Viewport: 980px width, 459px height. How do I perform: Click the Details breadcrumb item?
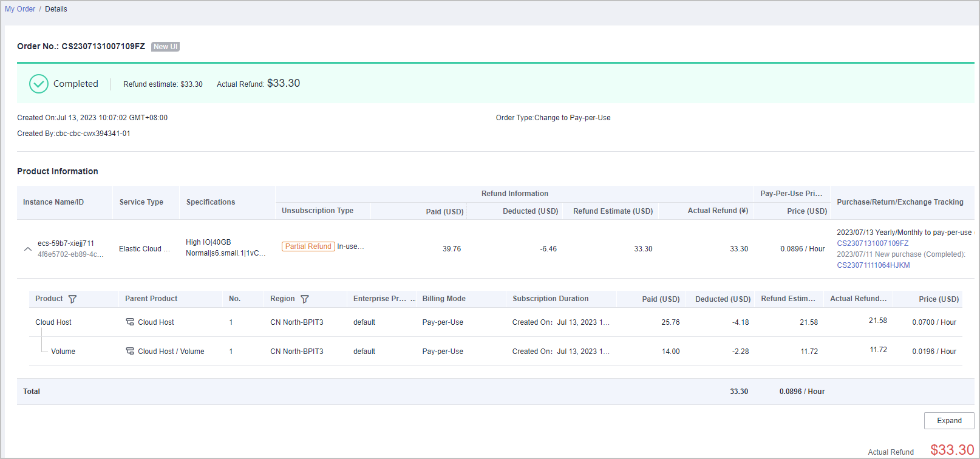point(56,9)
